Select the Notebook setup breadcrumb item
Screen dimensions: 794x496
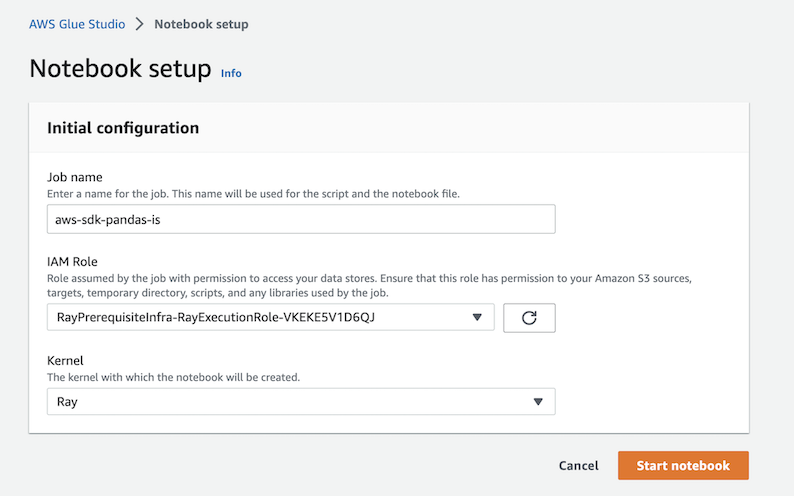coord(202,24)
